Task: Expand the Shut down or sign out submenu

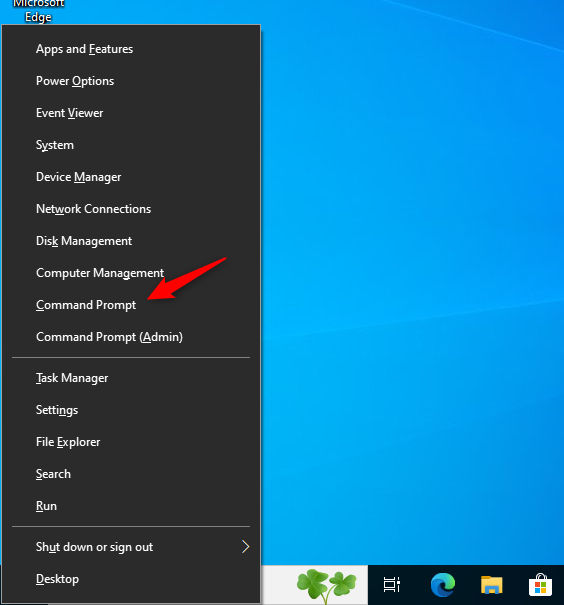Action: [131, 547]
